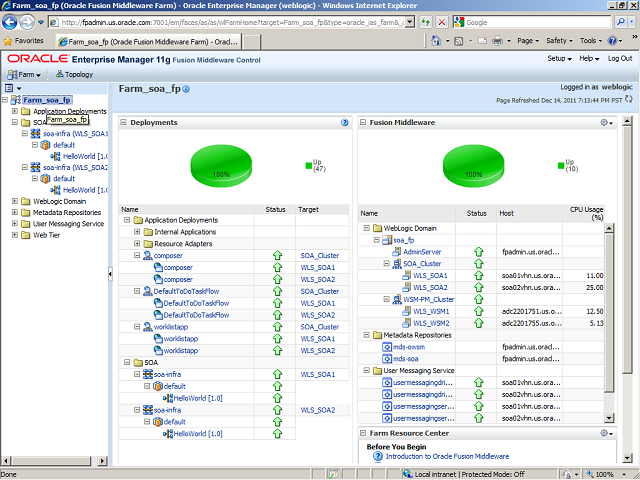Image resolution: width=640 pixels, height=480 pixels.
Task: Open the Setup menu
Action: (x=559, y=59)
